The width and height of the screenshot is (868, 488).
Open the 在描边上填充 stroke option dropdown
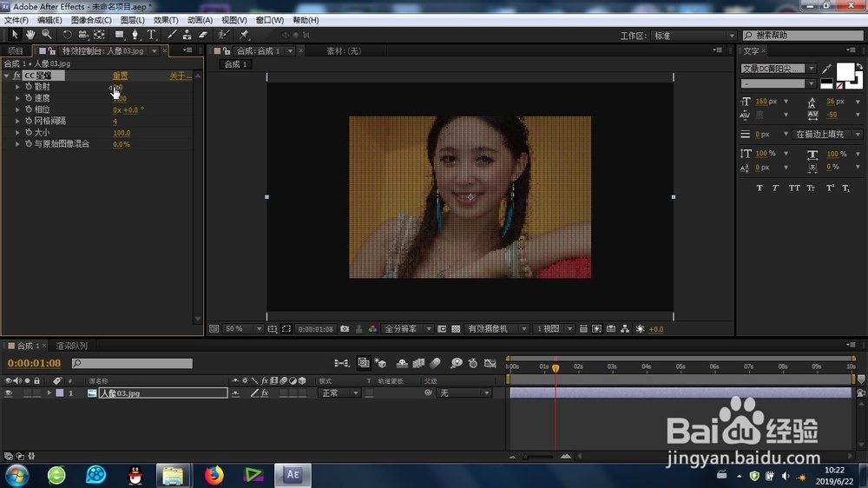[826, 134]
